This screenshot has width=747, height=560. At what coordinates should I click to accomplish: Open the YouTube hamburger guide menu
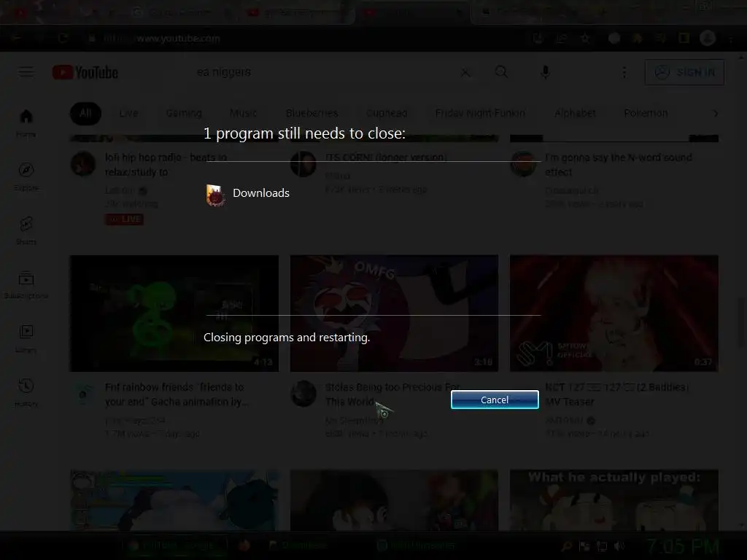(x=26, y=72)
